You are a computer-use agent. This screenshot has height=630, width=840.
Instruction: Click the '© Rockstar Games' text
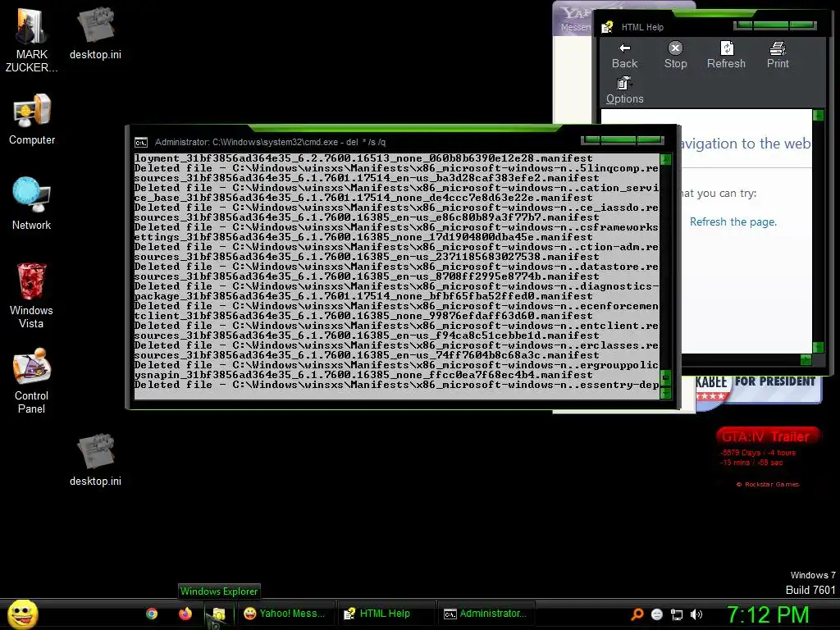[768, 484]
